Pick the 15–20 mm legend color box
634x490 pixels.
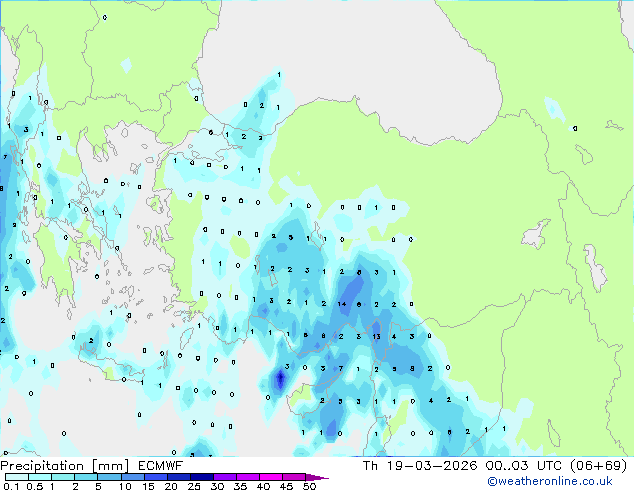(x=155, y=477)
